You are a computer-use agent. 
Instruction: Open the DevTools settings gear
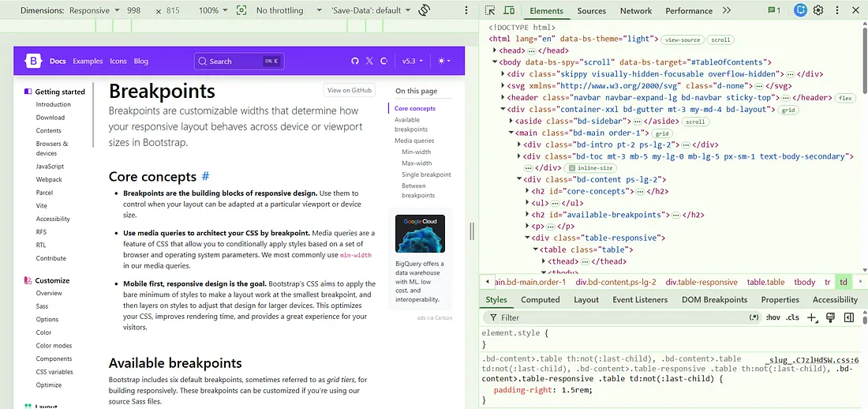pos(818,10)
